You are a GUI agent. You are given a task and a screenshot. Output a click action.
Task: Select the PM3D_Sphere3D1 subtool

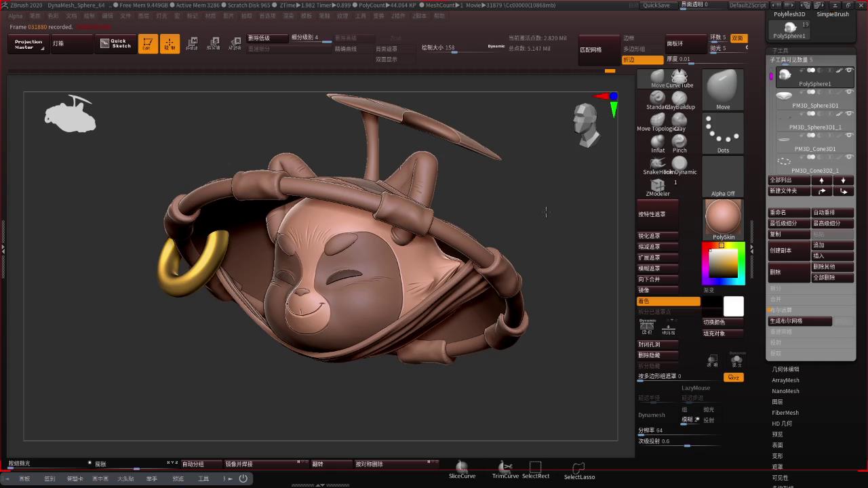(x=814, y=98)
